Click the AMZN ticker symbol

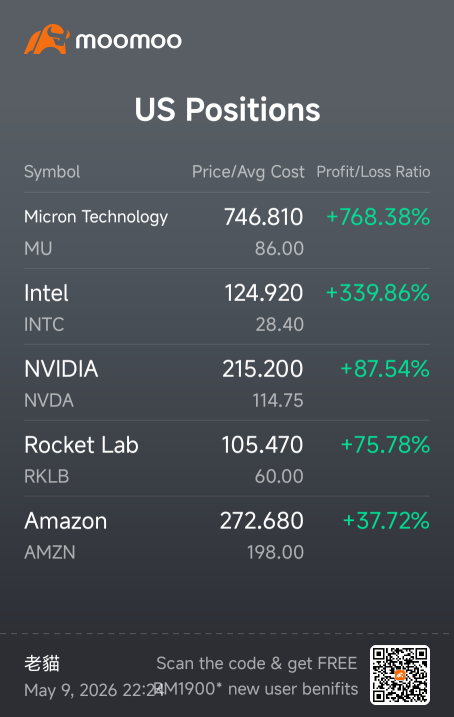50,552
